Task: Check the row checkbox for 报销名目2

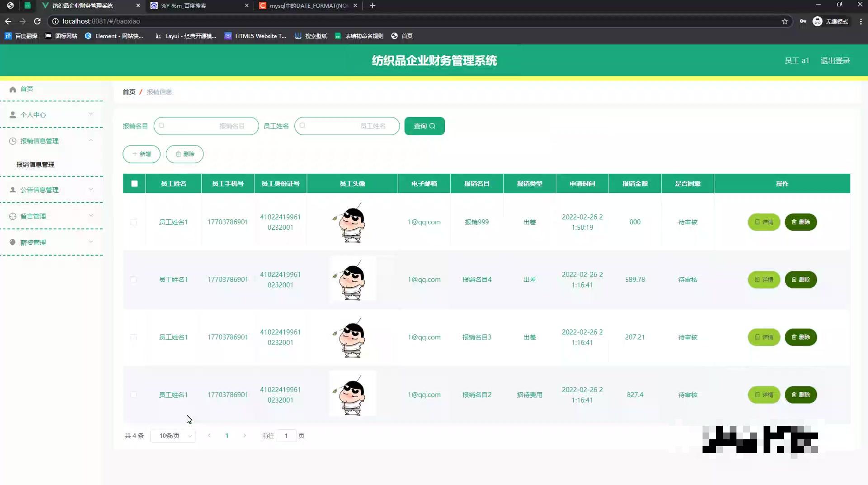Action: (x=133, y=395)
